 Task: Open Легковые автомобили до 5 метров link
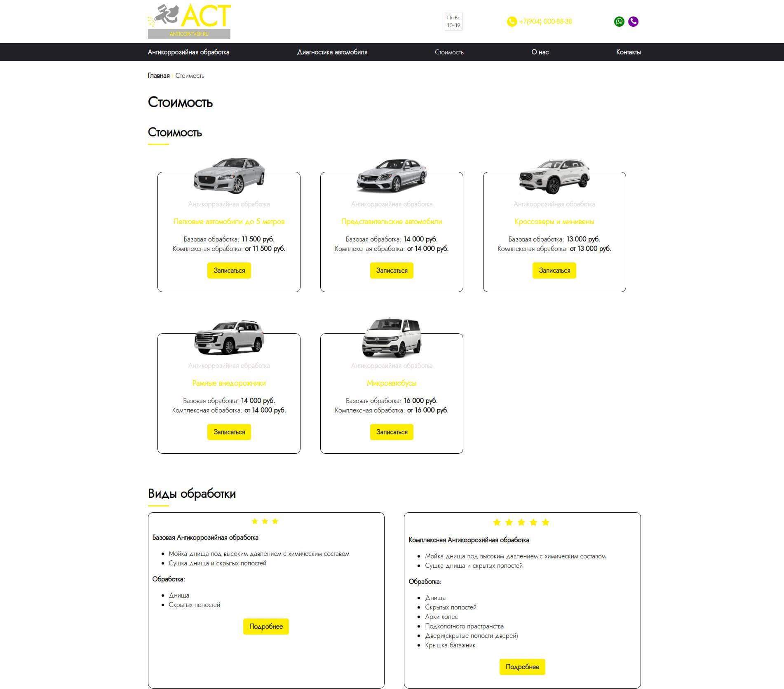pyautogui.click(x=229, y=222)
